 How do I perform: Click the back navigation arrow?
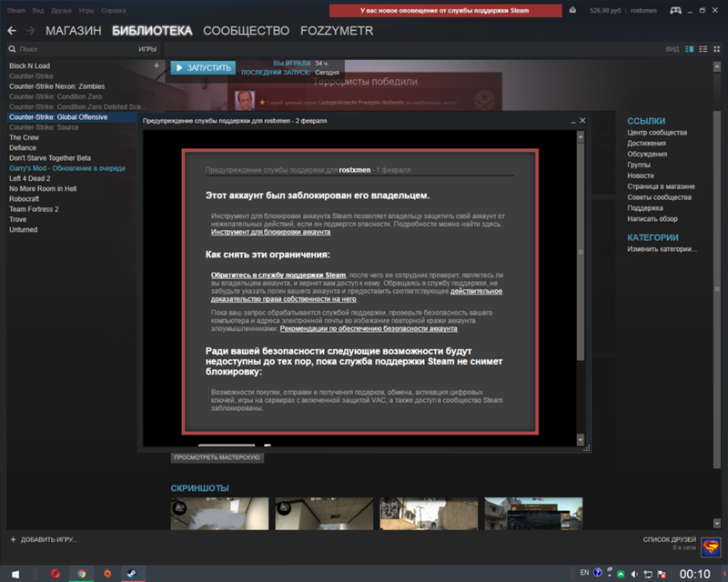12,31
